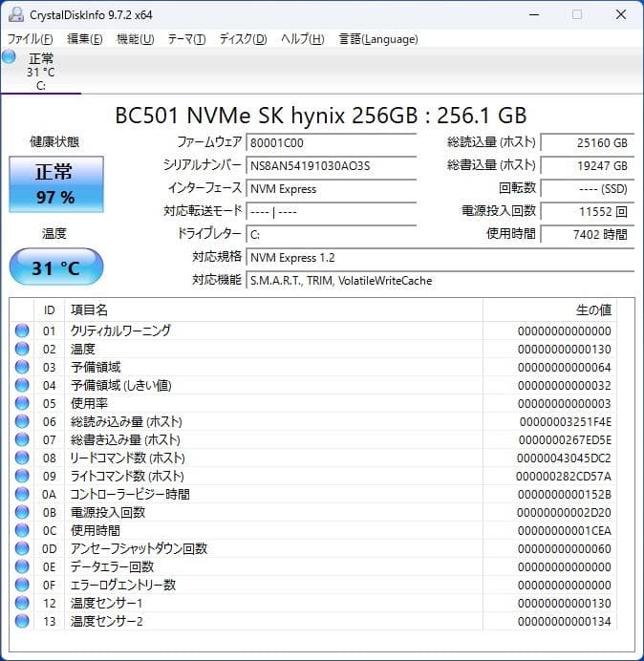This screenshot has width=644, height=661.
Task: Open the 編集(E) menu
Action: point(85,39)
